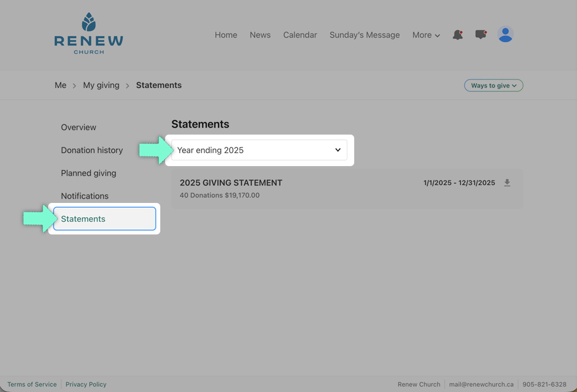The width and height of the screenshot is (577, 392).
Task: Open the notifications bell icon
Action: (458, 35)
